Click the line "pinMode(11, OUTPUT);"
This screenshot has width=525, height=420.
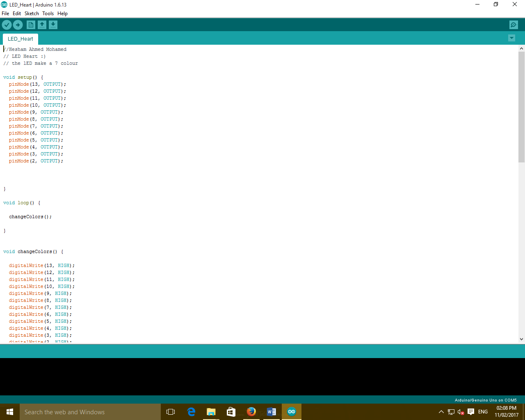point(37,98)
